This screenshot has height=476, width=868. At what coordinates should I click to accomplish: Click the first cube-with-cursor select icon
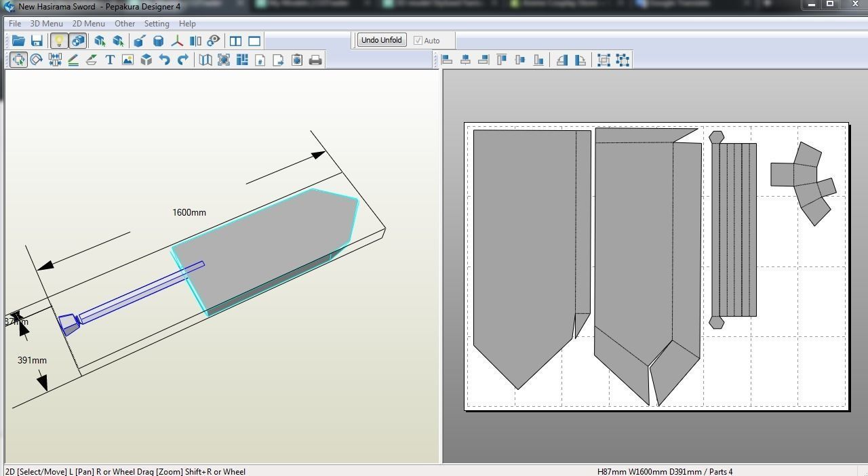[100, 41]
